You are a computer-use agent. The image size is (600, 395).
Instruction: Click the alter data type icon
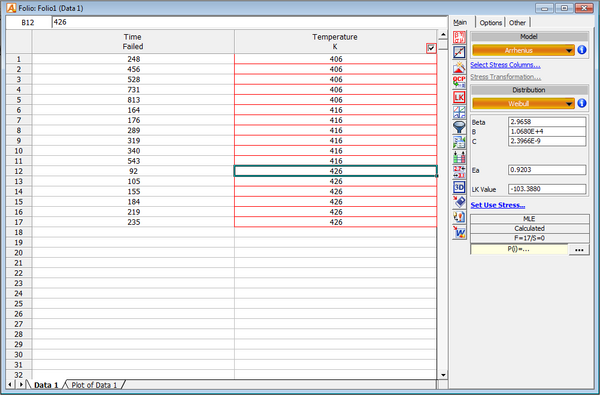(459, 142)
